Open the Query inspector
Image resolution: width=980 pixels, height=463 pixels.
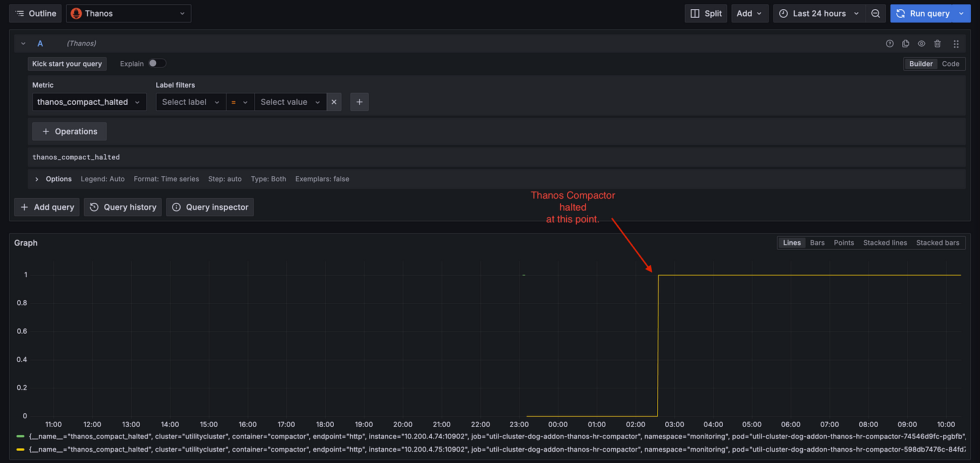coord(210,207)
